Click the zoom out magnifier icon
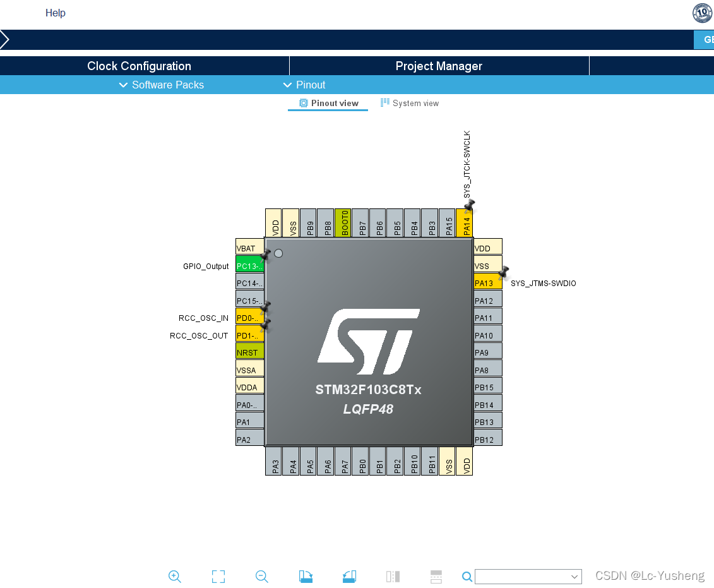714x588 pixels. coord(262,576)
